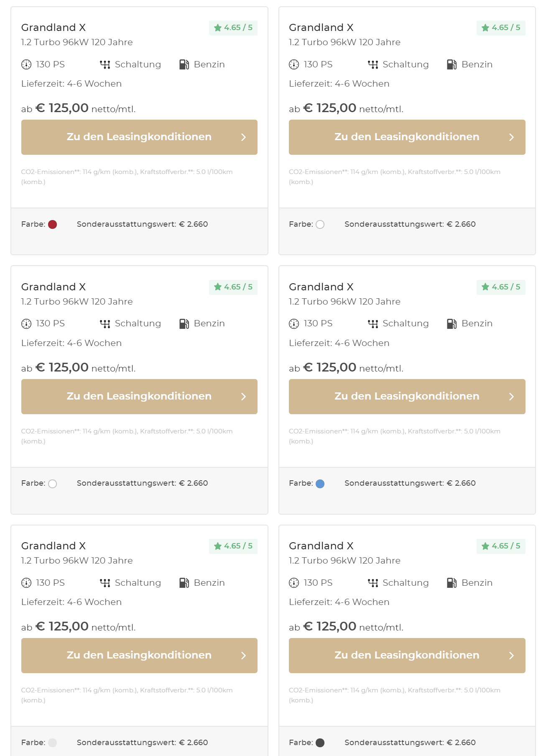Screen dimensions: 546x756
Task: Click the gearshift icon on the top-right card
Action: [x=373, y=64]
